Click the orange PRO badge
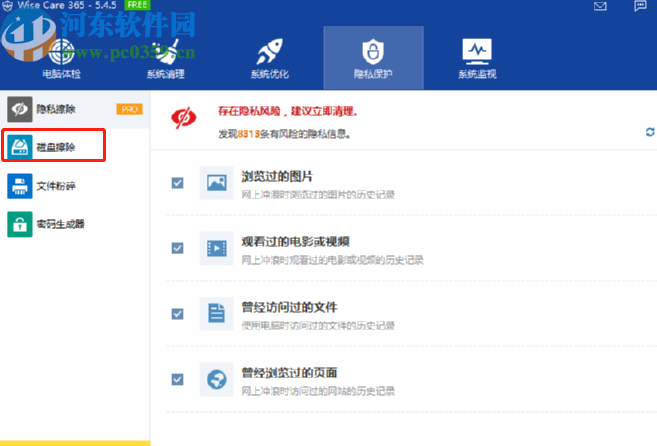This screenshot has height=446, width=657. click(x=129, y=109)
